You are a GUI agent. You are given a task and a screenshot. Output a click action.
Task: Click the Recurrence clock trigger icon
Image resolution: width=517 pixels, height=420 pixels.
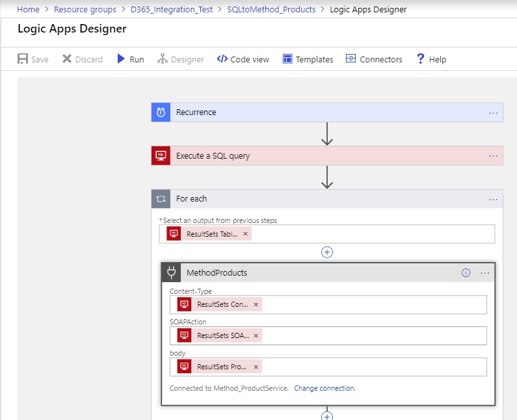[x=161, y=112]
